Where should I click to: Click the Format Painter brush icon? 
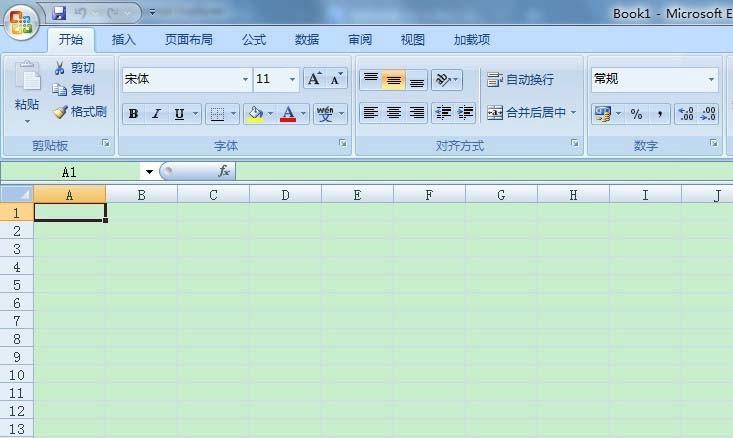pos(60,112)
